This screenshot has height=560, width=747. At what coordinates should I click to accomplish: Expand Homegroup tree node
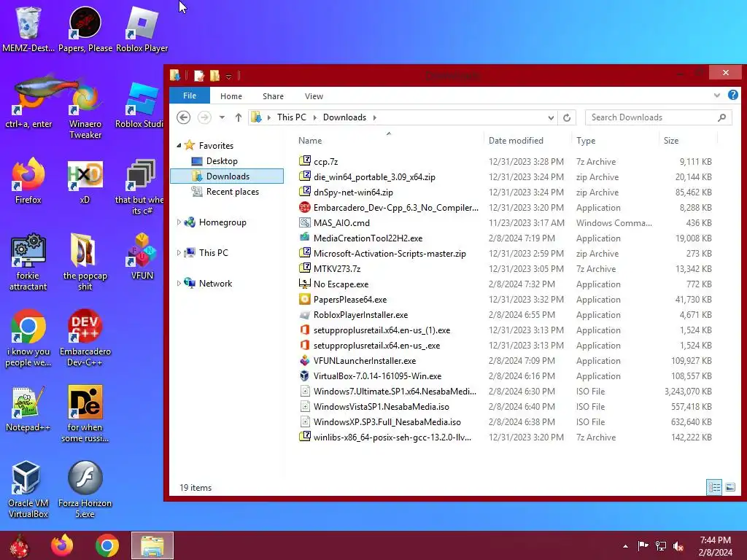point(179,222)
